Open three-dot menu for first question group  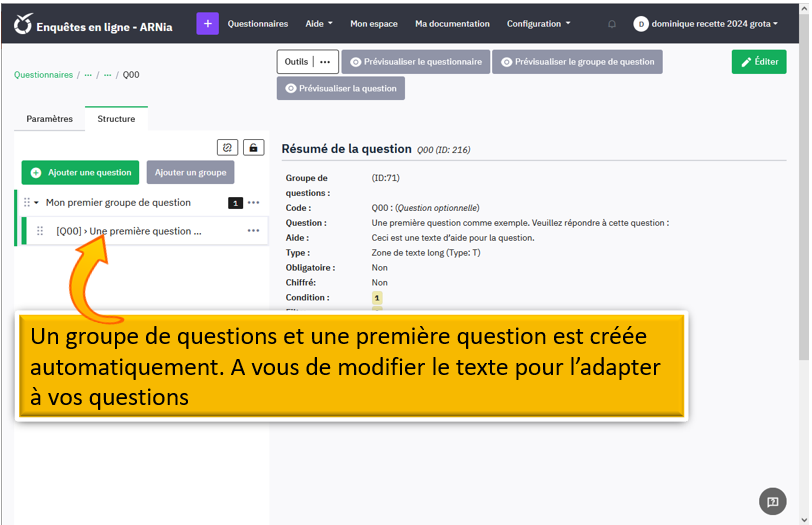coord(256,203)
